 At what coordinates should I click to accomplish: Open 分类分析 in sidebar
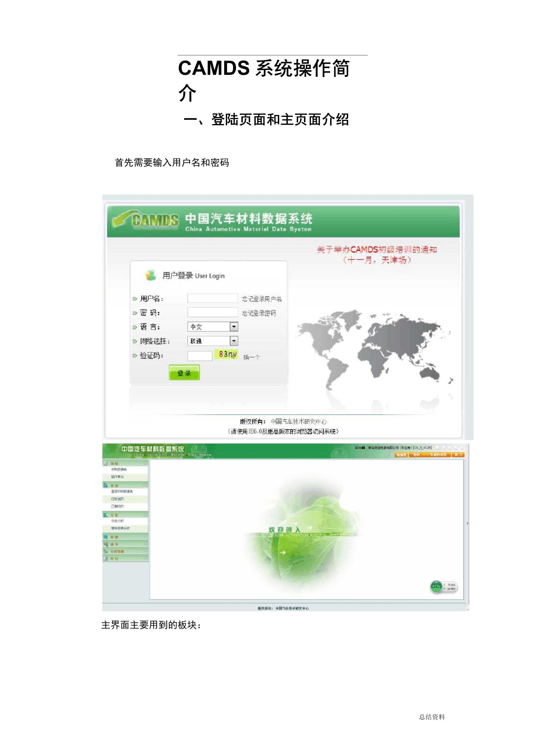pyautogui.click(x=117, y=521)
